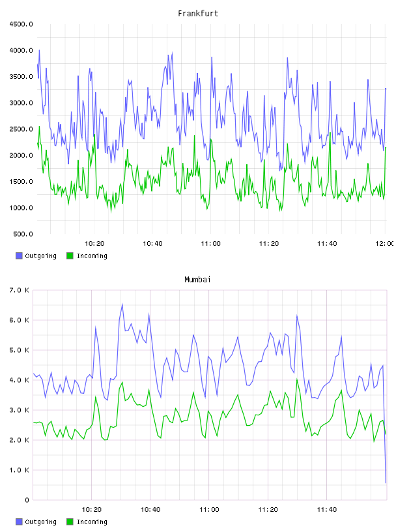Click the 11:20 time label on Mumbai chart
The image size is (396, 532).
268,510
